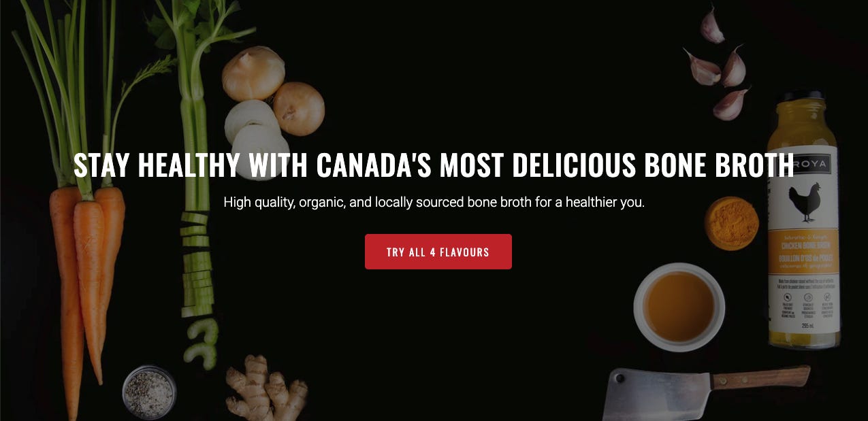
Task: Select the white bowl of broth
Action: click(679, 307)
